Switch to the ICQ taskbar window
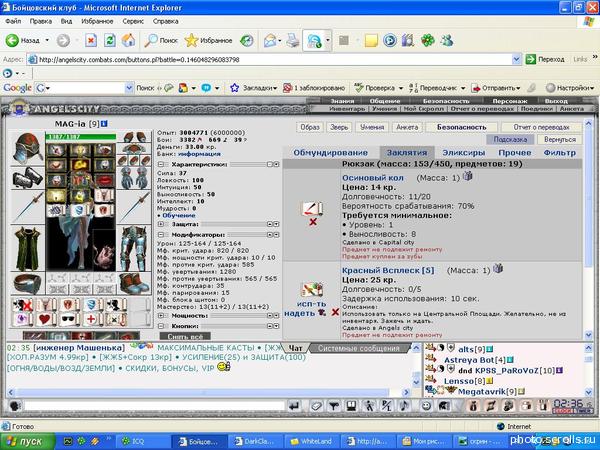Viewport: 600px width, 450px height. click(x=141, y=441)
